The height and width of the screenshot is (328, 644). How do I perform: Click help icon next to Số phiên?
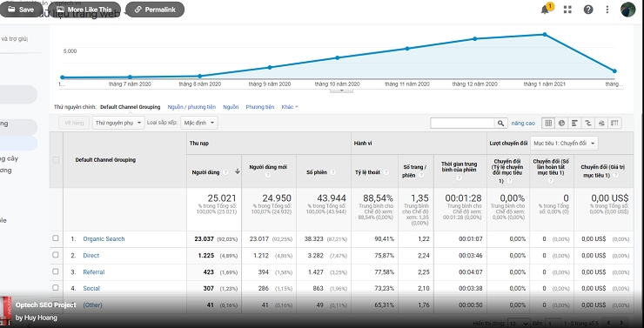(333, 172)
